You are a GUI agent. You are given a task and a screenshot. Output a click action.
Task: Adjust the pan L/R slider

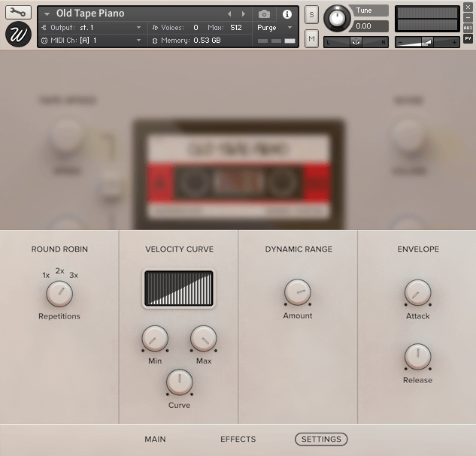point(356,42)
